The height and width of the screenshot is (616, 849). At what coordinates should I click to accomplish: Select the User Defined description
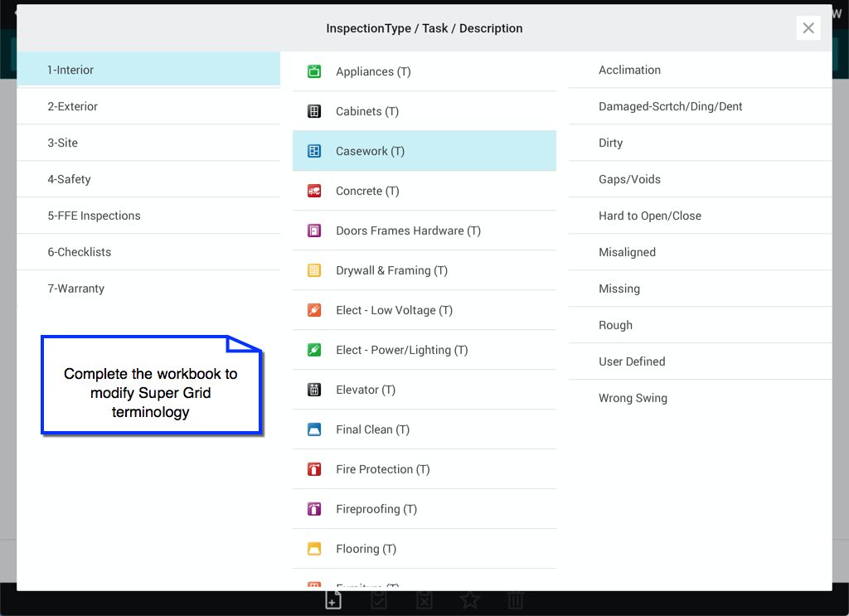tap(632, 361)
